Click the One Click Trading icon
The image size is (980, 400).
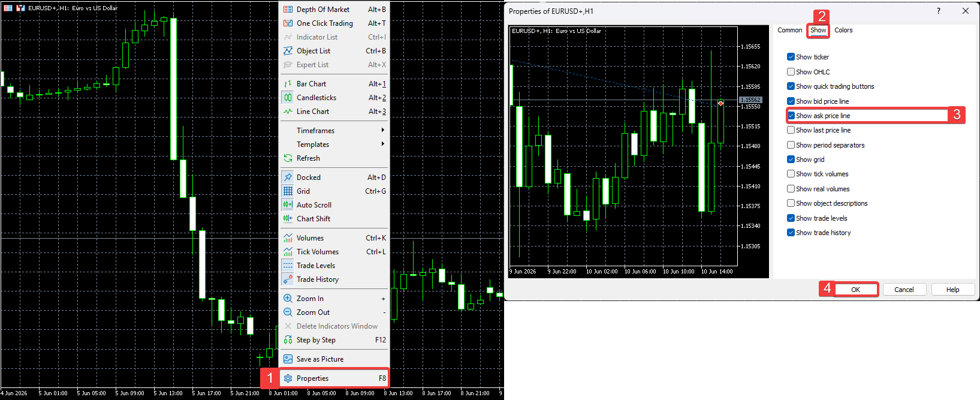pos(288,23)
